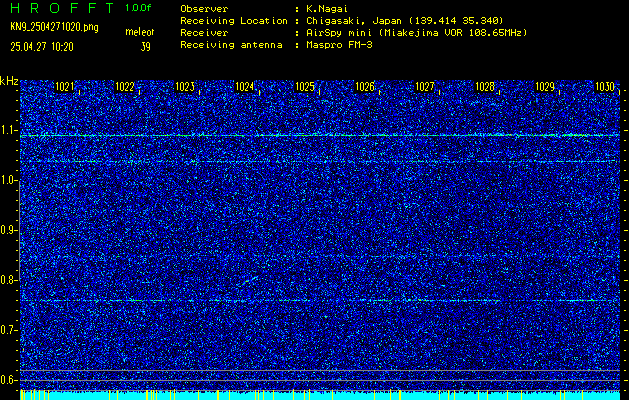Select the file name KN9_2504271020.png
Viewport: 629px width, 400px height.
click(x=54, y=27)
